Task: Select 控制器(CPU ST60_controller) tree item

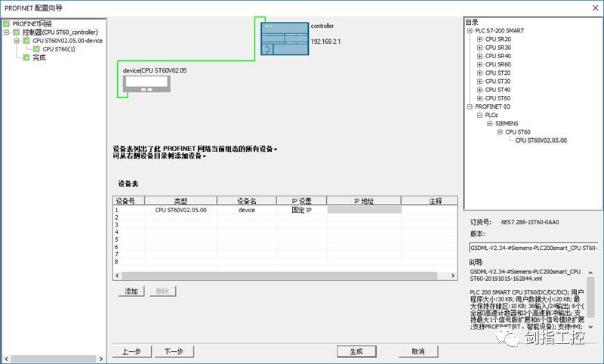Action: pos(60,32)
